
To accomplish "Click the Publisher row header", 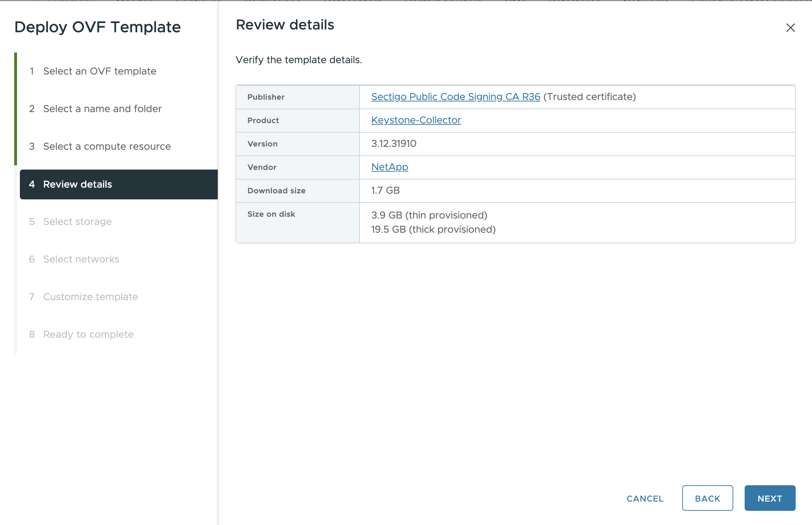I will pyautogui.click(x=266, y=96).
